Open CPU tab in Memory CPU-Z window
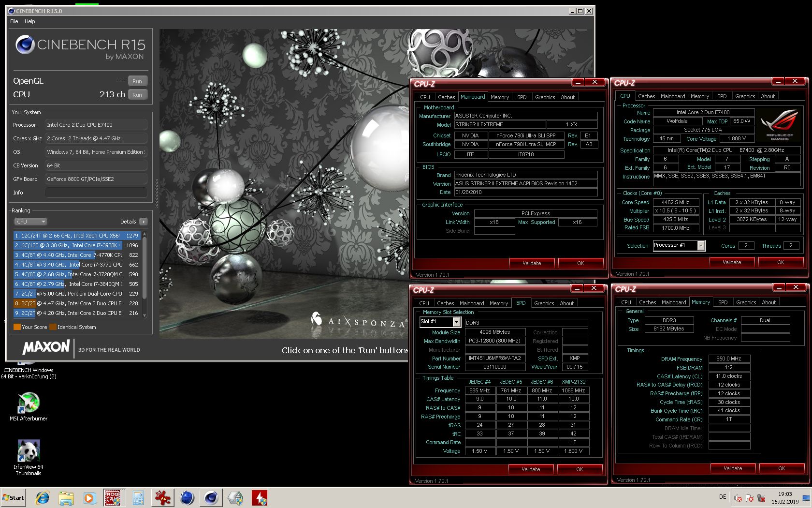The image size is (812, 508). click(626, 302)
